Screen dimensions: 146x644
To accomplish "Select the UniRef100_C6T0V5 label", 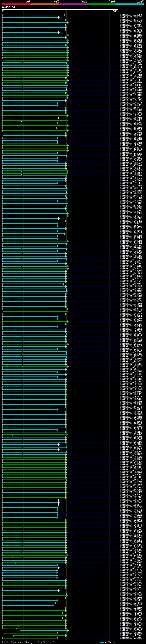I will [131, 65].
